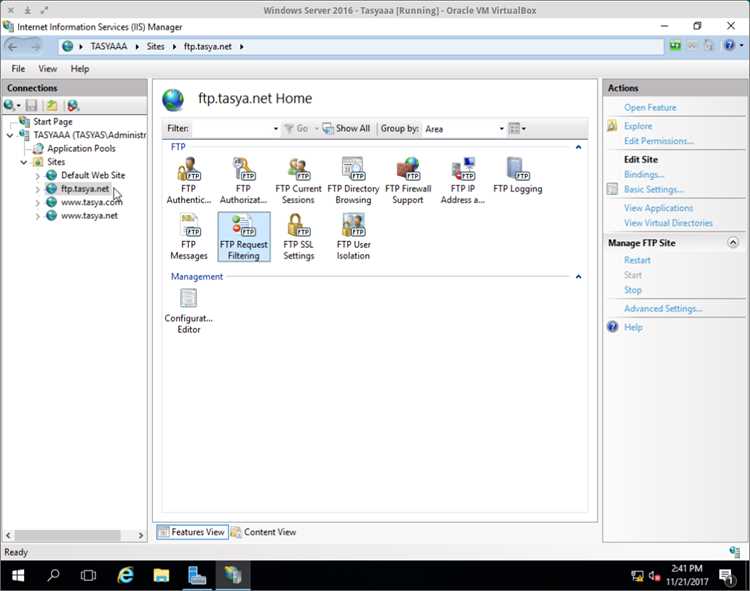
Task: Switch to Features View tab
Action: tap(192, 532)
